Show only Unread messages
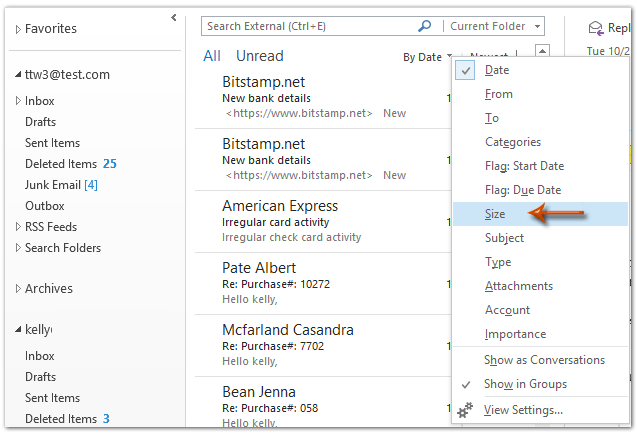 [259, 56]
